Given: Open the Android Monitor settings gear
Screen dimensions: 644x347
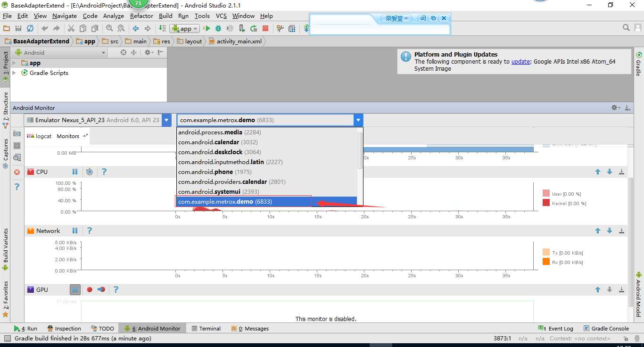Looking at the screenshot, I should tap(615, 107).
